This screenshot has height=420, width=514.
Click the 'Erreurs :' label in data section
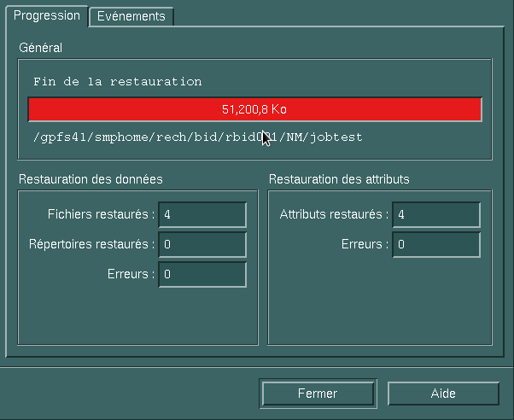[x=129, y=274]
